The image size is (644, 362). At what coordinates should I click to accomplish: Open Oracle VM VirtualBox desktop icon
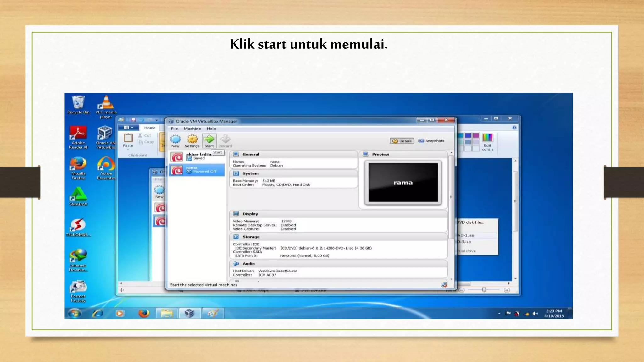point(105,137)
